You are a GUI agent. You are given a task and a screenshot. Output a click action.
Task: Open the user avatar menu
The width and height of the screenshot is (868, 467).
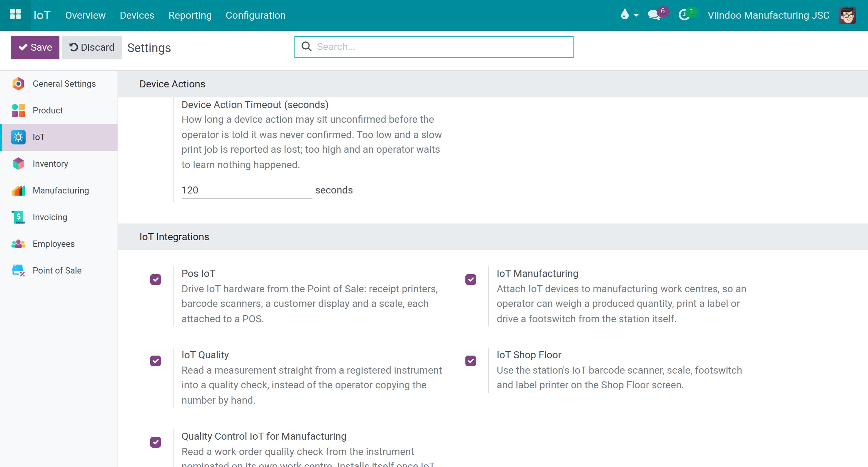[847, 15]
